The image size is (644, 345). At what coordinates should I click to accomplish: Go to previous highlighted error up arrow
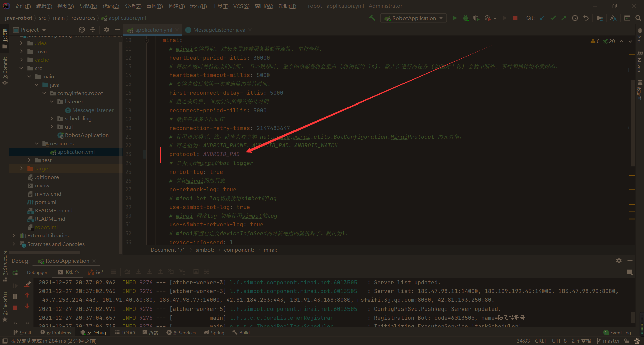coord(622,41)
